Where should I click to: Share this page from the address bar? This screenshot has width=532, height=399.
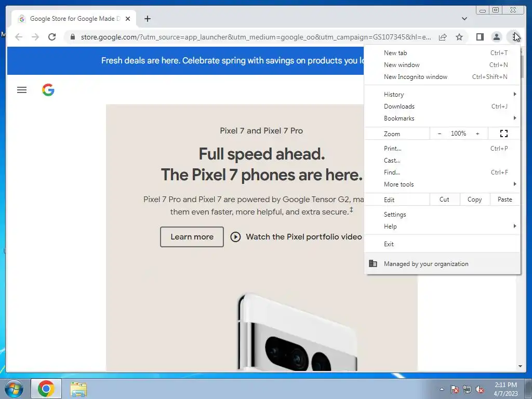[443, 37]
